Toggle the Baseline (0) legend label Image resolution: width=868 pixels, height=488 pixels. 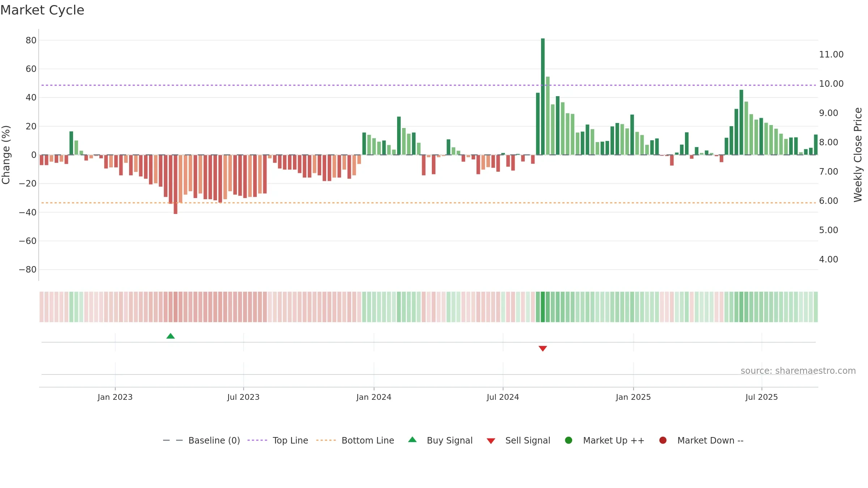coord(214,440)
